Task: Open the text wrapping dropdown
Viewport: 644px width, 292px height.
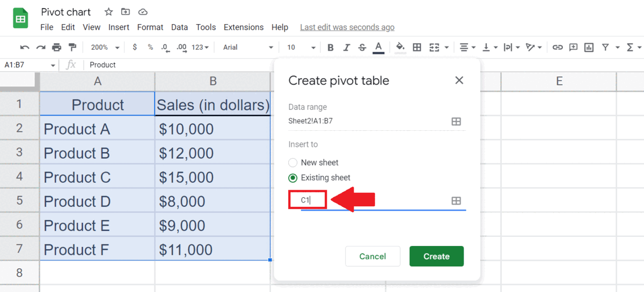Action: (512, 47)
